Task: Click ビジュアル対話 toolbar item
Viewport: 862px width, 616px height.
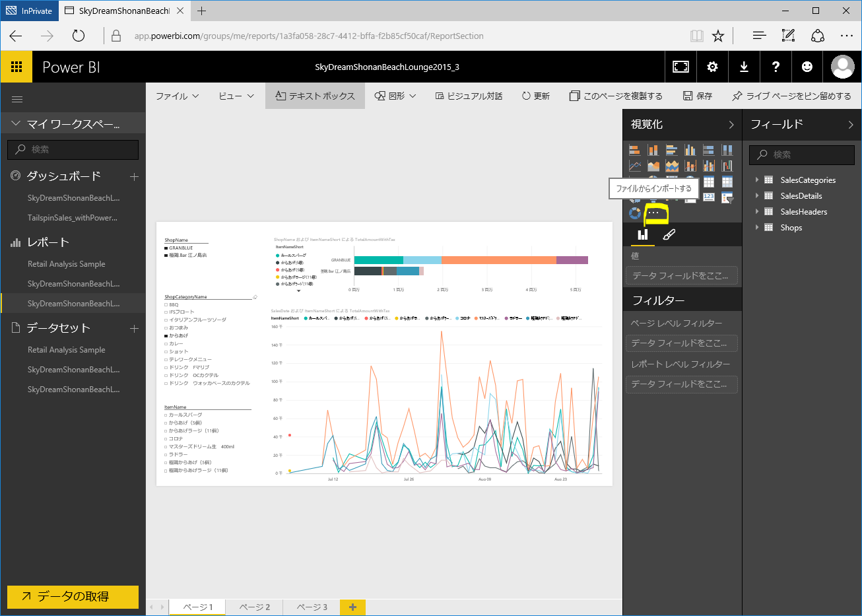Action: (469, 96)
